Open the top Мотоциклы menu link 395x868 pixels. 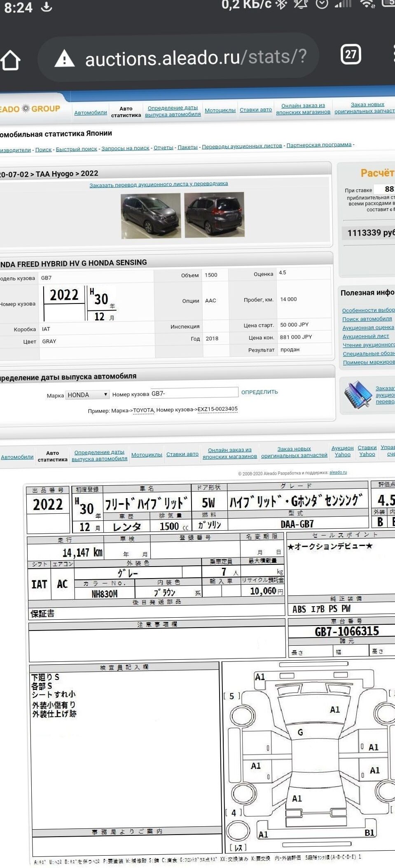(x=220, y=110)
